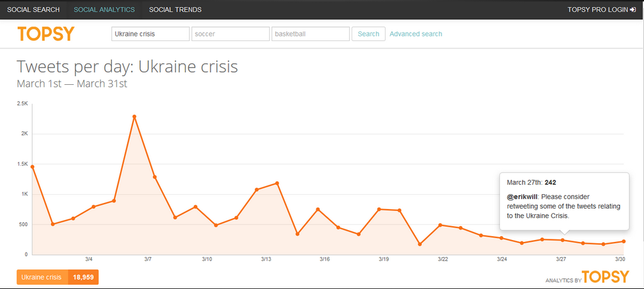
Task: Open the Social Trends tab
Action: (x=175, y=9)
